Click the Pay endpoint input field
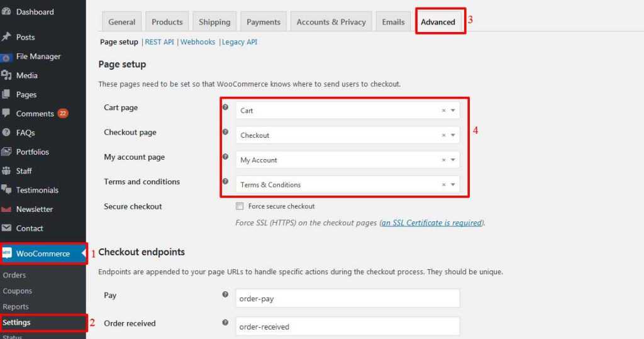 pos(347,298)
